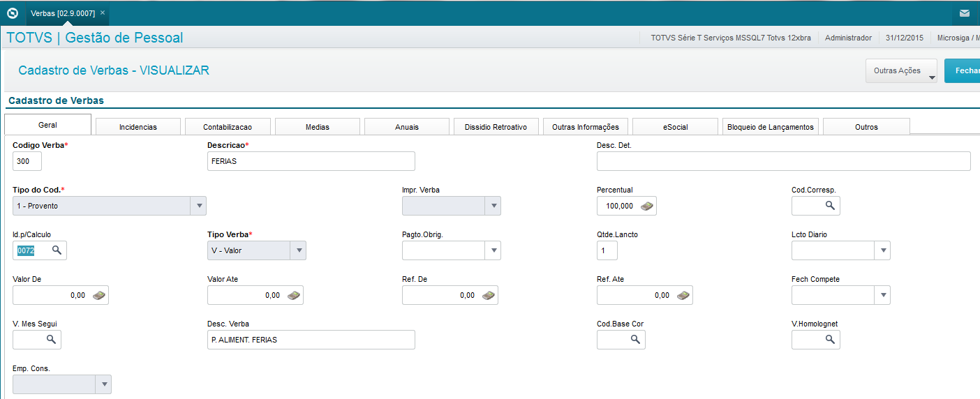980x399 pixels.
Task: Click the Valor De amount field
Action: (61, 295)
